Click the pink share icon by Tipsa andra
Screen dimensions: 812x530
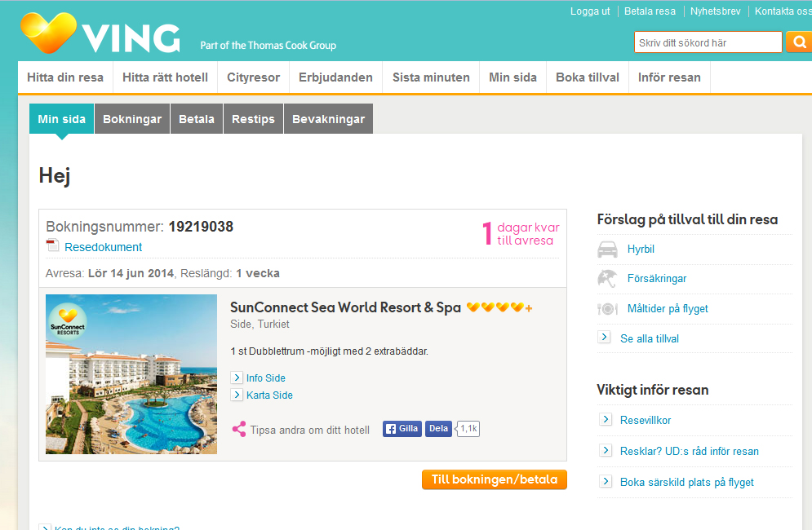(238, 430)
